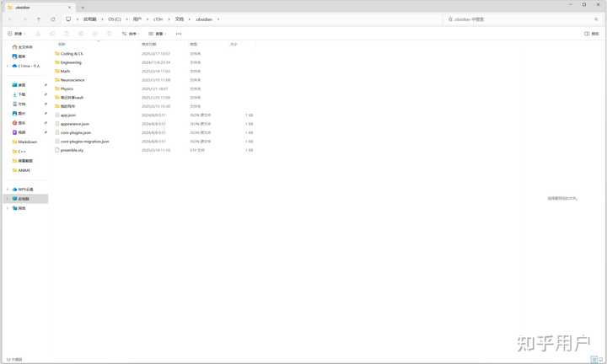The image size is (607, 364).
Task: Open Documents (文档) in sidebar
Action: (x=19, y=104)
